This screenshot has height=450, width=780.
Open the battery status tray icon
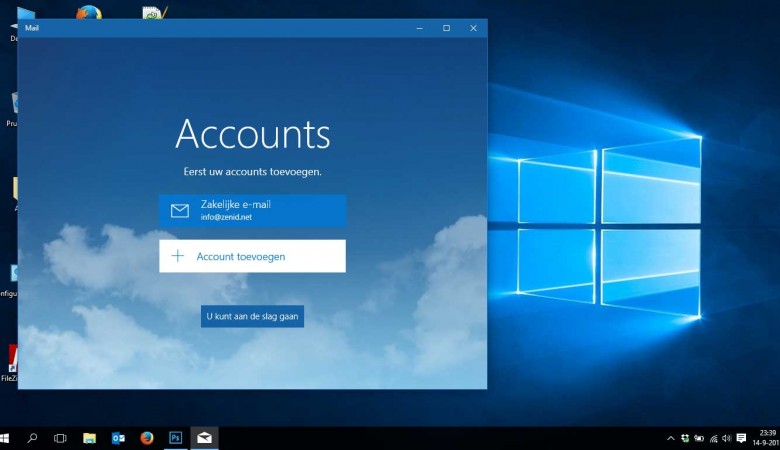click(x=699, y=438)
